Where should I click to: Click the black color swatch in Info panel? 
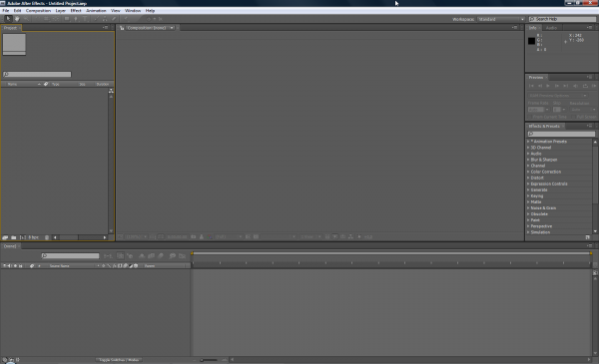[x=531, y=41]
